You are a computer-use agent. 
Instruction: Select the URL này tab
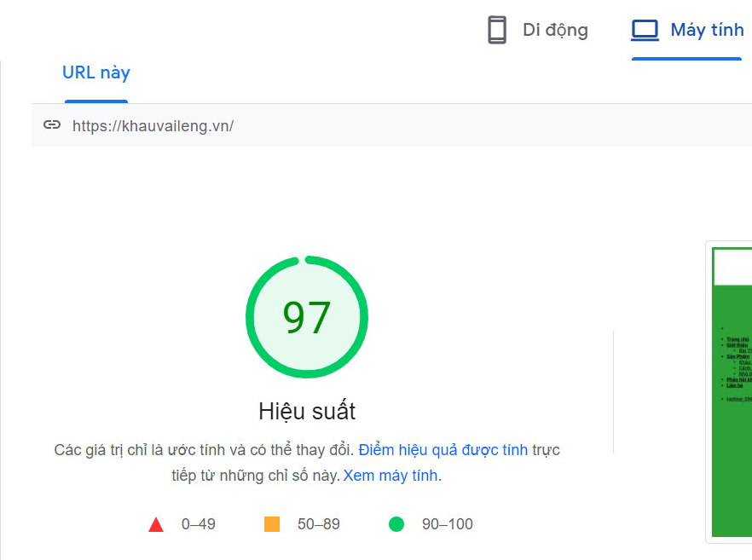tap(95, 72)
